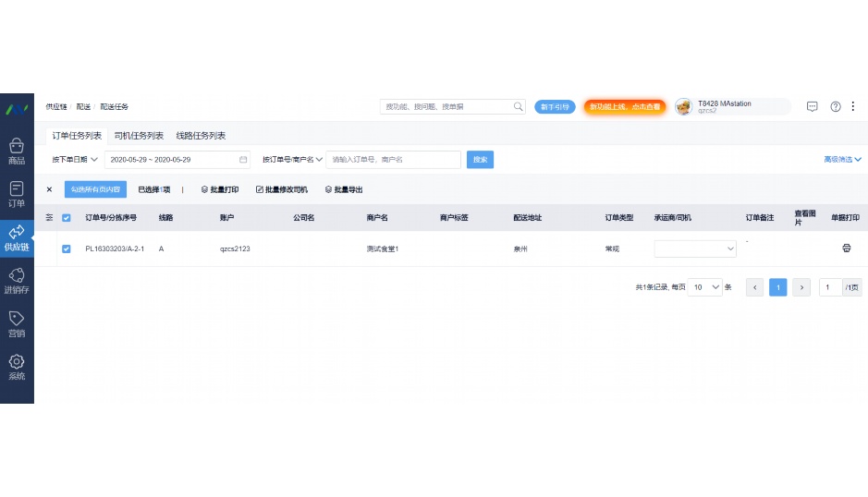Select page 1 in pagination
This screenshot has width=868, height=497.
tap(777, 287)
